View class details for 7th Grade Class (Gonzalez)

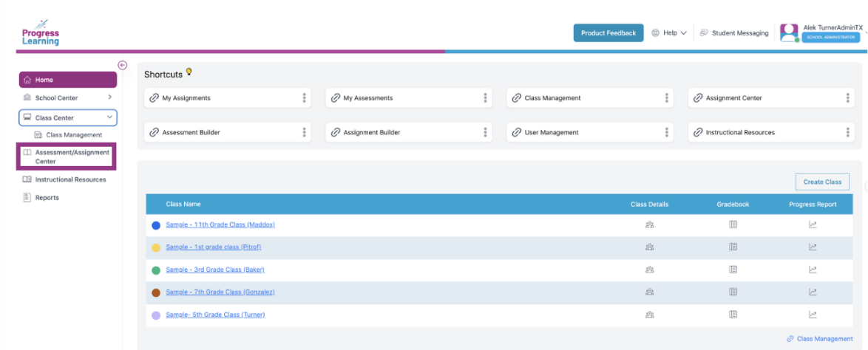649,292
